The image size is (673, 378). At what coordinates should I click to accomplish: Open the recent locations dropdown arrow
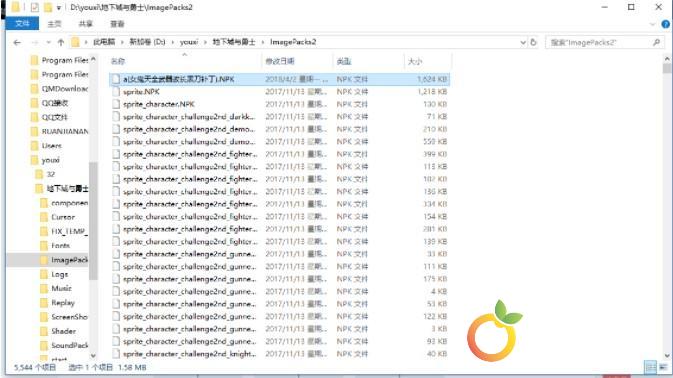coord(49,42)
